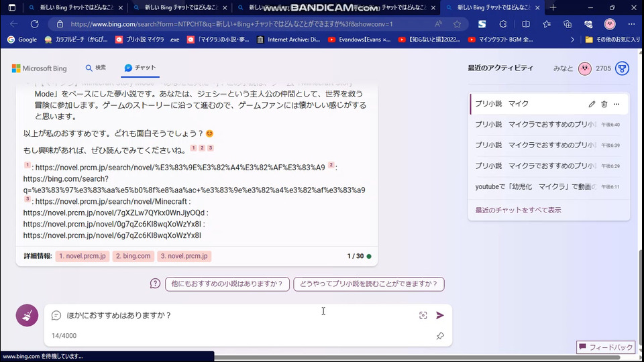Open source 3. novel.prcm.jp

pos(184,256)
